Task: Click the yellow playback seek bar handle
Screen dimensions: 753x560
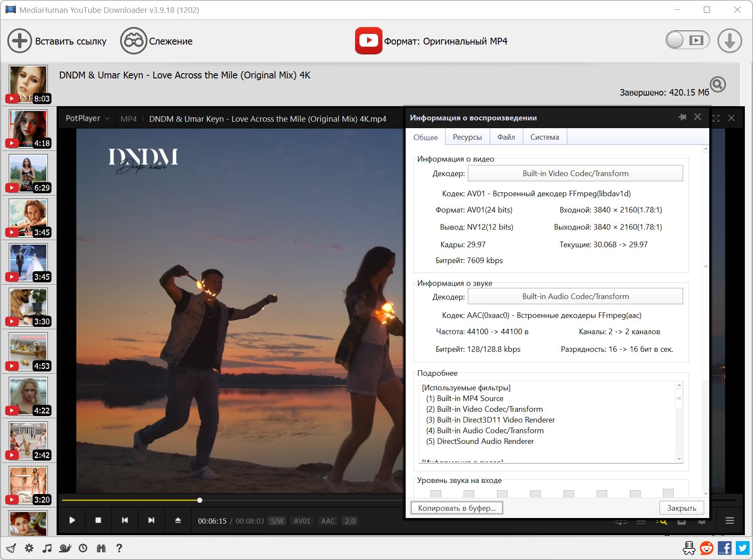Action: click(x=200, y=500)
